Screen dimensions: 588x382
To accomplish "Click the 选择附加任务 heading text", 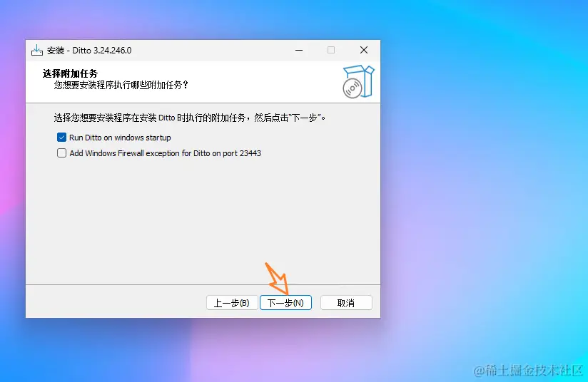I will (70, 73).
